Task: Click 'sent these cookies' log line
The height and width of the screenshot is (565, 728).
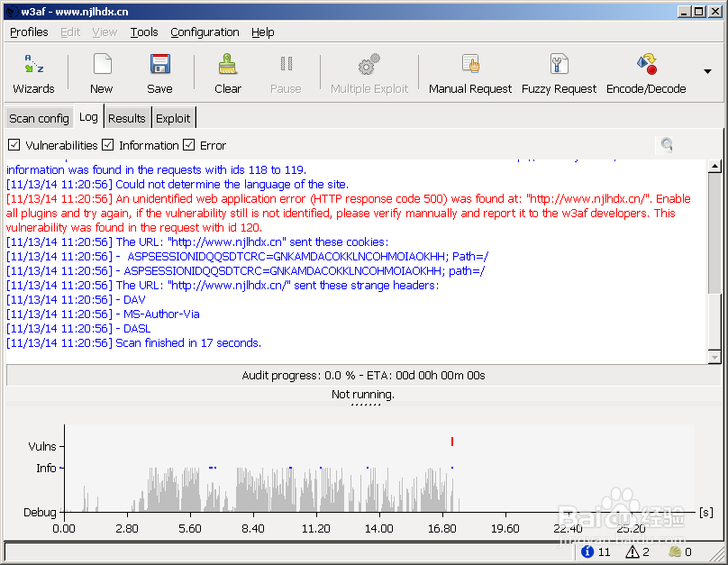Action: click(x=197, y=242)
